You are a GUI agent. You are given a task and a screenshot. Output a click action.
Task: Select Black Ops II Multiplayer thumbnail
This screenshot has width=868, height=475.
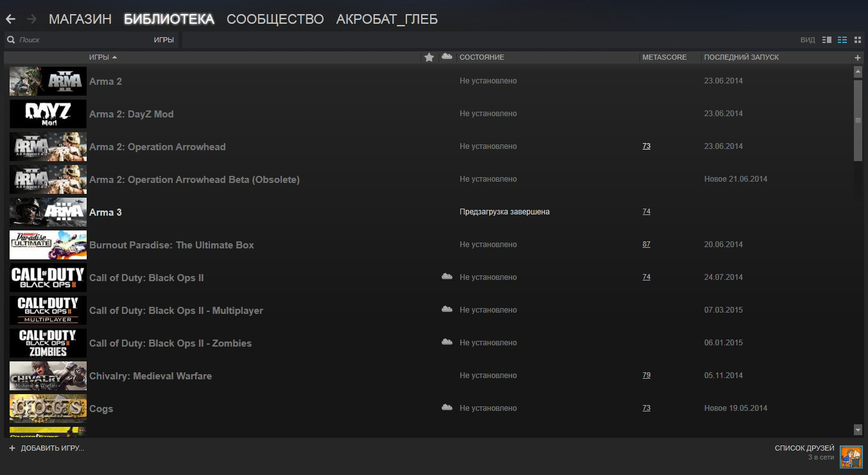pyautogui.click(x=48, y=310)
